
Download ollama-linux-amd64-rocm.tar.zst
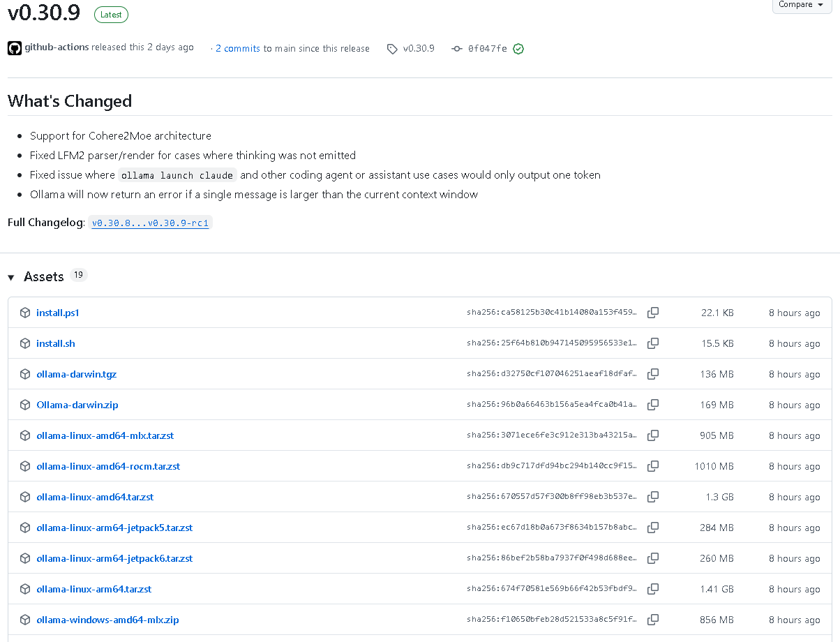click(108, 466)
